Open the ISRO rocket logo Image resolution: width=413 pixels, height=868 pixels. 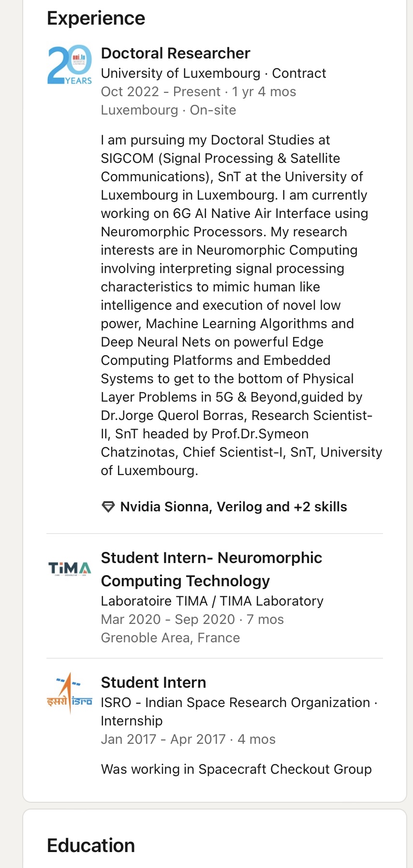[70, 693]
